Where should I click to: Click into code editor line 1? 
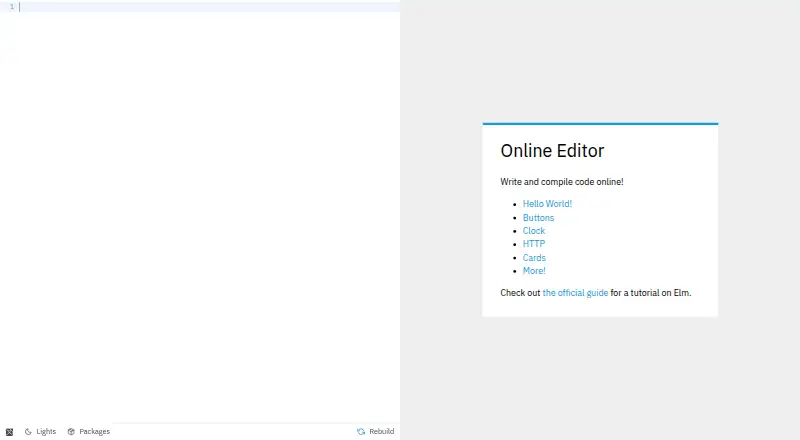(x=209, y=7)
